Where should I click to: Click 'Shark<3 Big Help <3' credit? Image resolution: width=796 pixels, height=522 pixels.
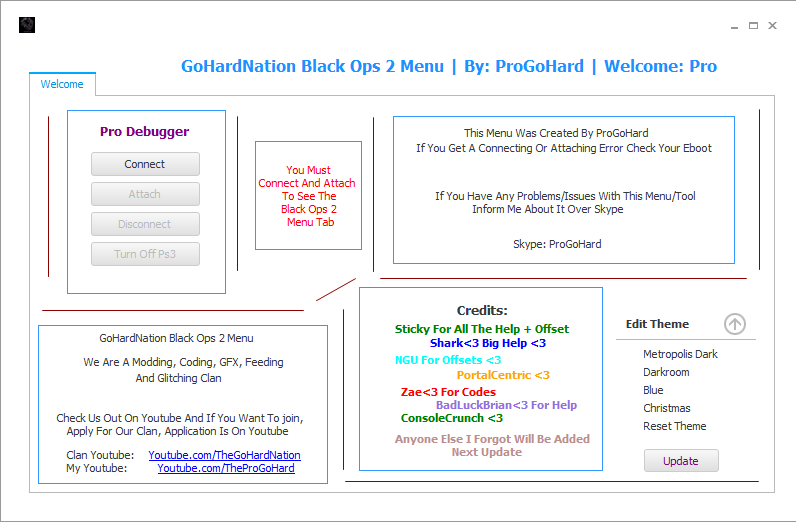(488, 343)
